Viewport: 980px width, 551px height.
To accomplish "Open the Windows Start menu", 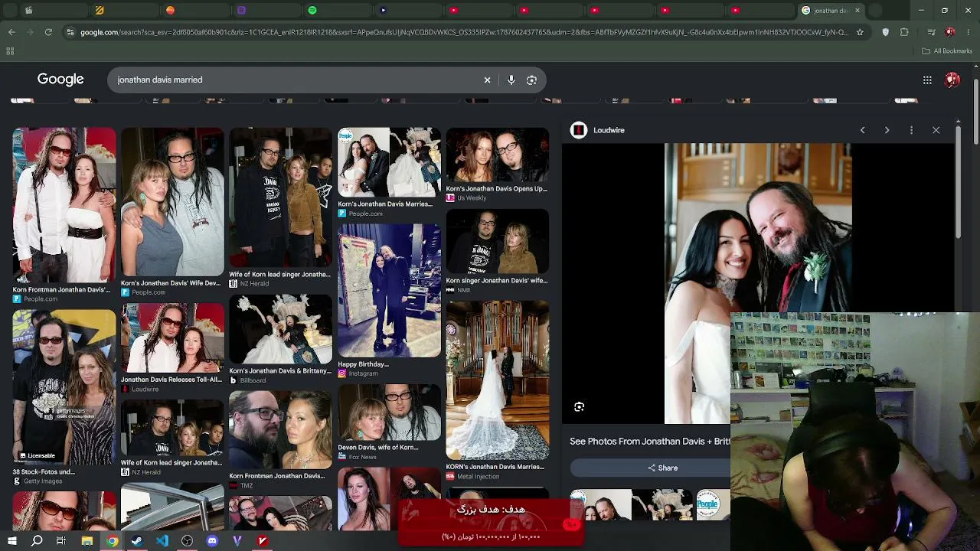I will tap(11, 541).
